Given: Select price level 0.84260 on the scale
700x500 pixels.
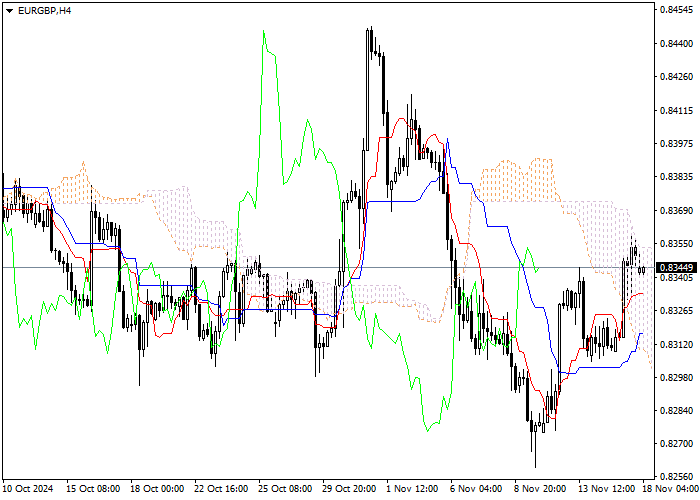Looking at the screenshot, I should (677, 77).
